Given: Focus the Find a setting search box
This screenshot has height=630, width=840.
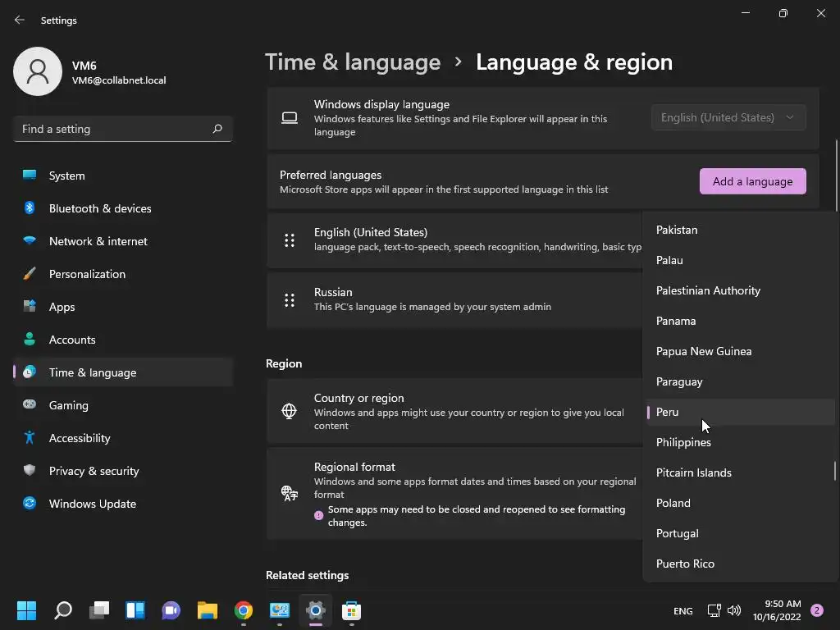Looking at the screenshot, I should [x=123, y=129].
